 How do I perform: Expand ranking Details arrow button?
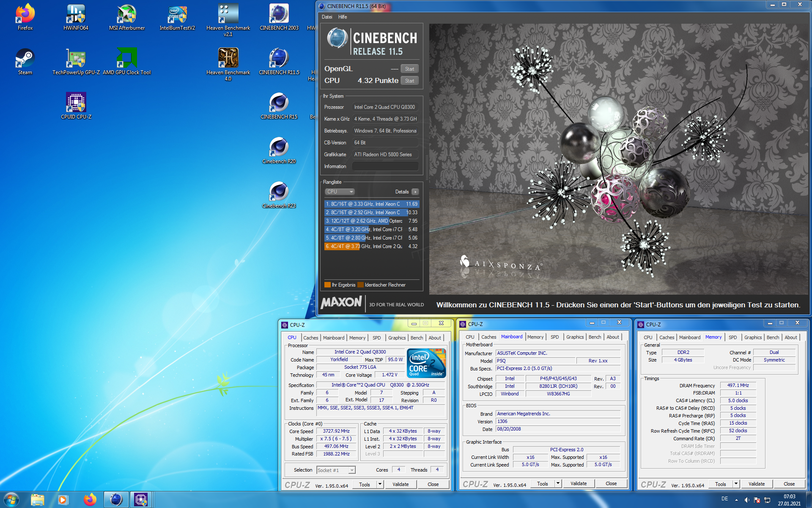[x=415, y=192]
